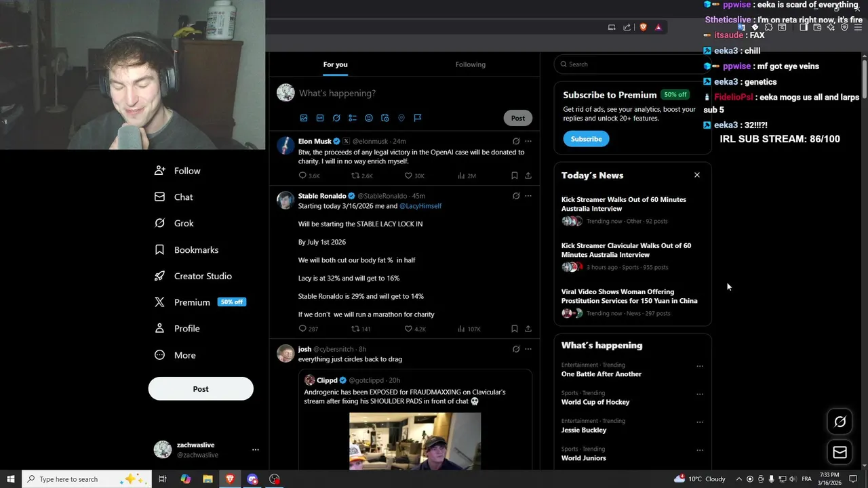Insert a GIF in the post composer
Image resolution: width=868 pixels, height=488 pixels.
(x=320, y=118)
